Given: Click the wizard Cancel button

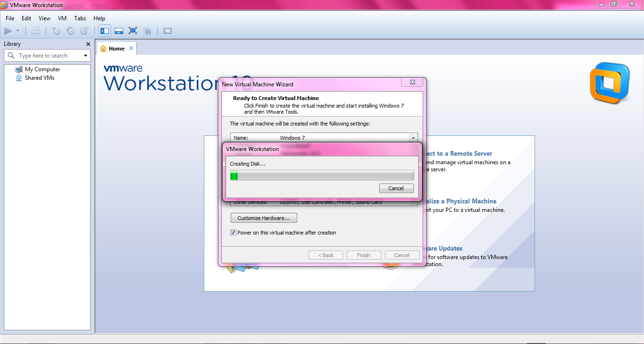Looking at the screenshot, I should click(x=402, y=255).
